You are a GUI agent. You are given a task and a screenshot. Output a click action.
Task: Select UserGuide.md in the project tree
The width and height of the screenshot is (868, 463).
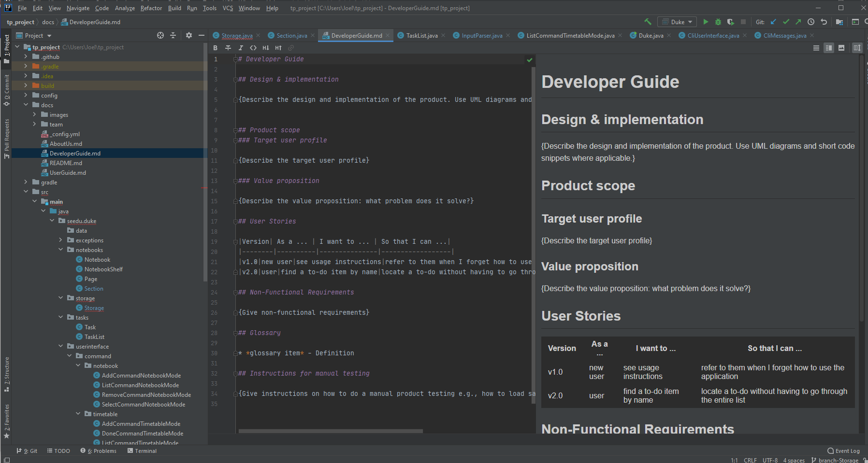(x=68, y=173)
